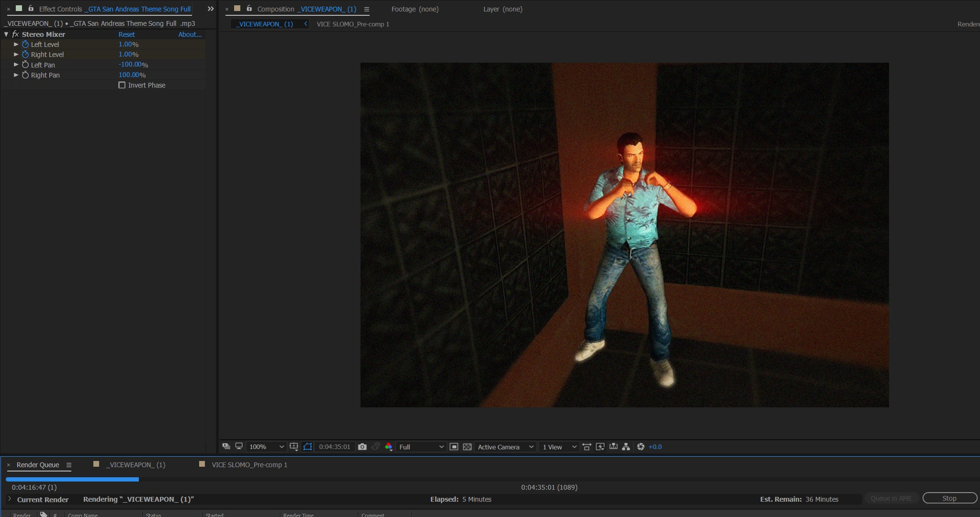980x517 pixels.
Task: Show overflow panels via double-chevron icon
Action: coord(210,9)
